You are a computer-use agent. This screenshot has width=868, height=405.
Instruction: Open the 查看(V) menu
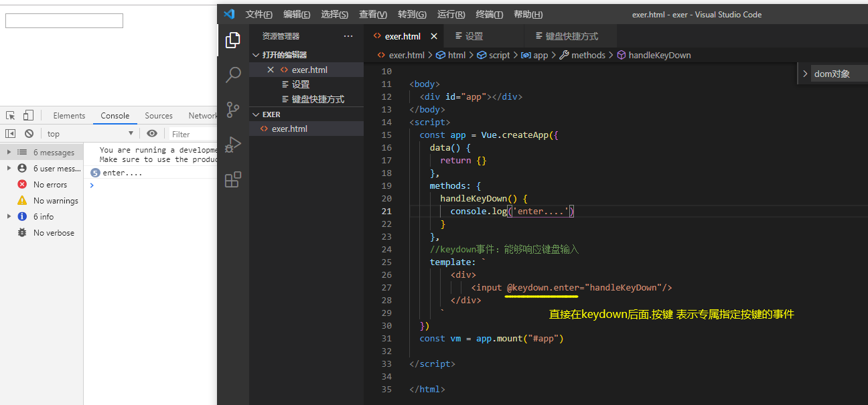click(x=373, y=14)
